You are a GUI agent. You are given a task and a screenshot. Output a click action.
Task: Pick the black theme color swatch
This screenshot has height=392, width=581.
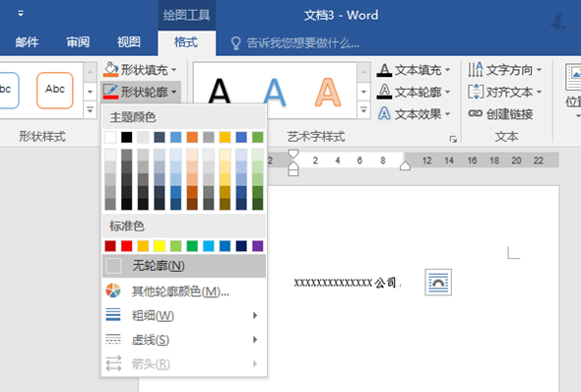(x=127, y=137)
